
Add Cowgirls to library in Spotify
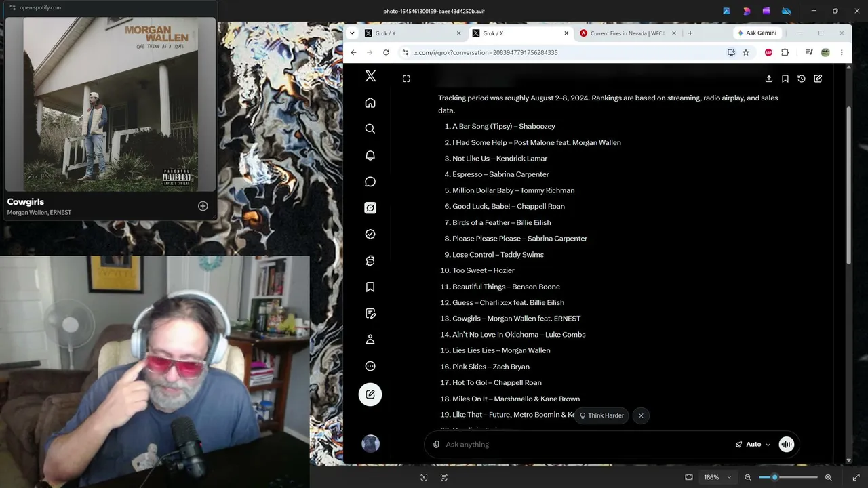203,206
